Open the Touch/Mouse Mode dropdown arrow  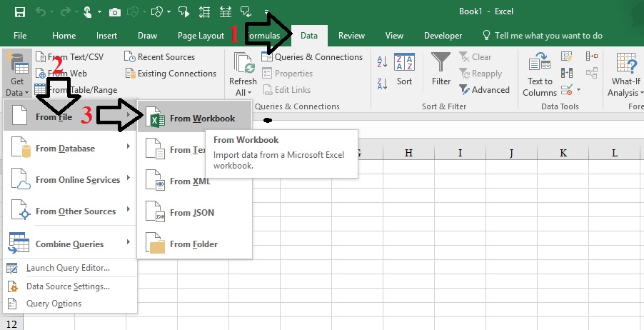[99, 12]
